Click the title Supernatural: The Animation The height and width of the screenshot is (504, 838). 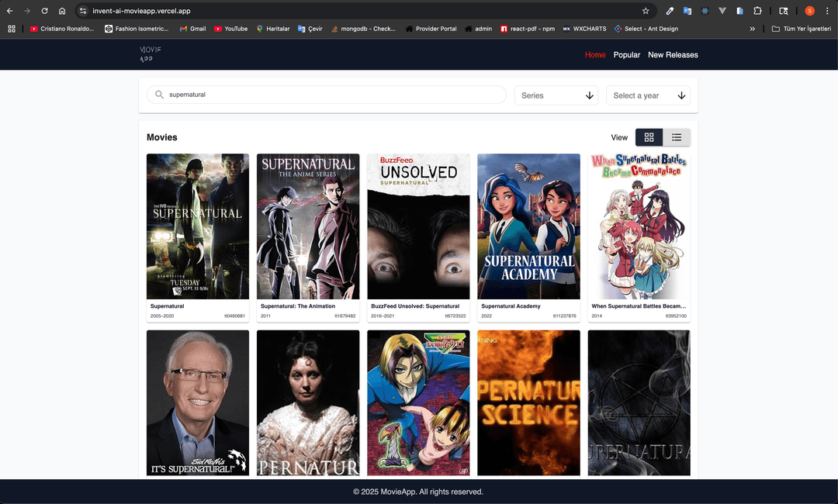[x=298, y=306]
